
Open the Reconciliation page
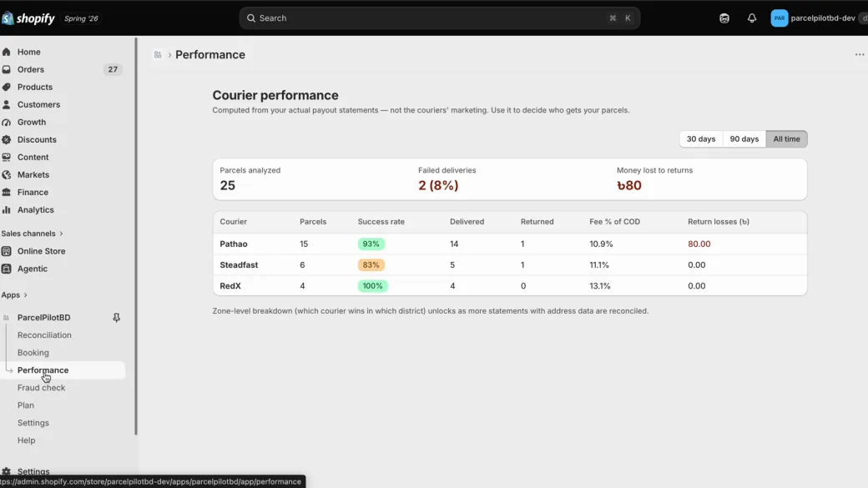pos(44,335)
